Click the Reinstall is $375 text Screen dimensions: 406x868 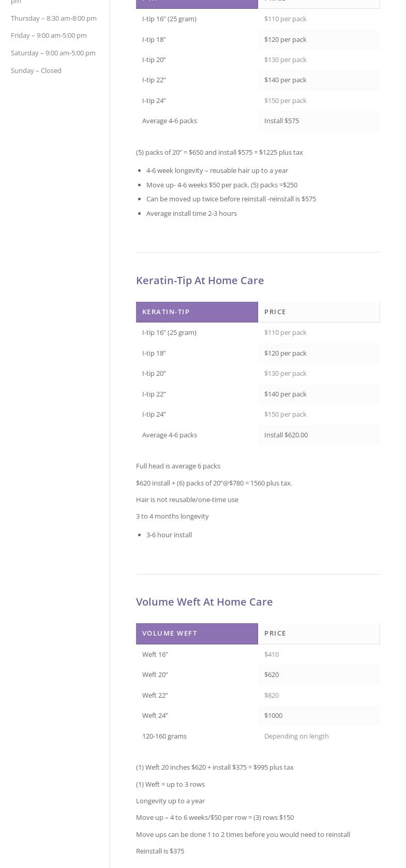pyautogui.click(x=160, y=851)
